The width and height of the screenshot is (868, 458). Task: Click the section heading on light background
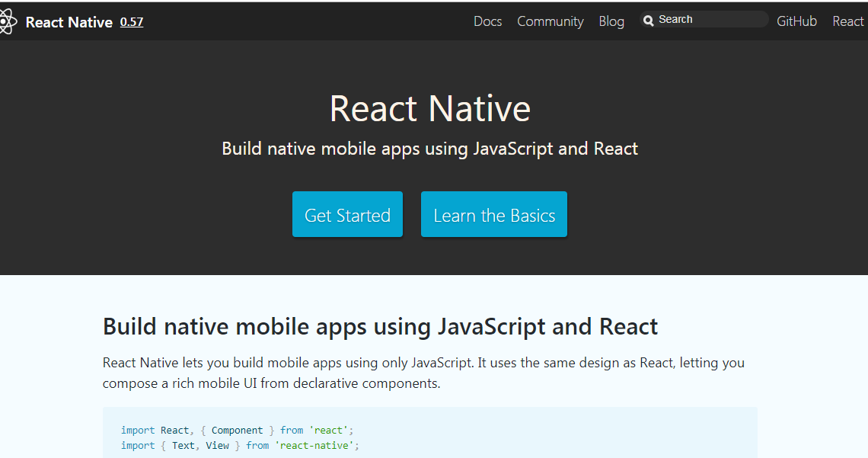click(380, 327)
